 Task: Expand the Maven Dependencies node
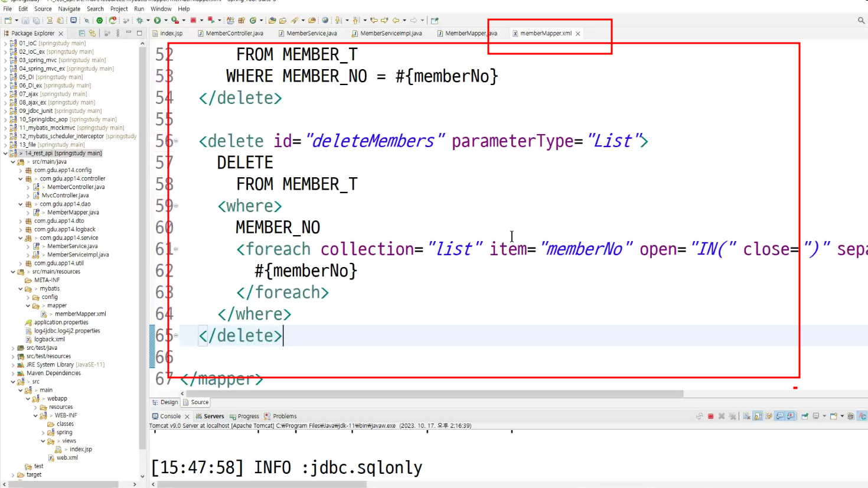tap(13, 373)
